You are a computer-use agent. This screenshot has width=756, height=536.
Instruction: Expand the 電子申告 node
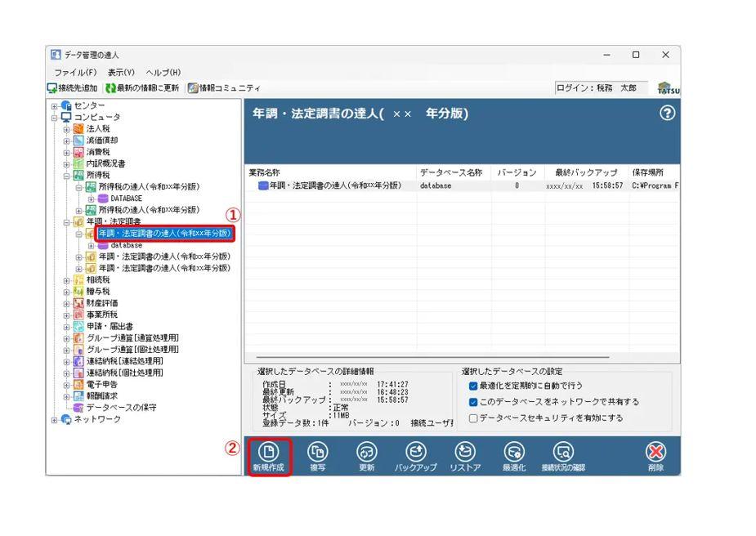click(x=66, y=384)
